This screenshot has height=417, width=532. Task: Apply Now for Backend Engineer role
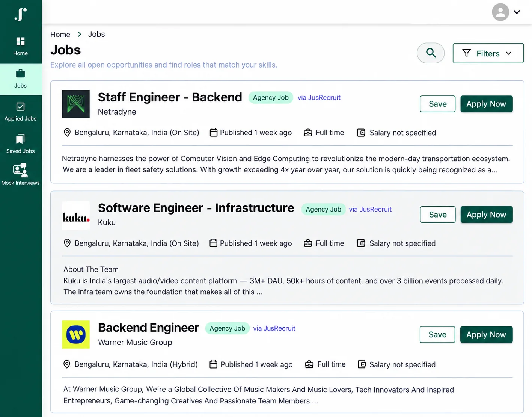click(487, 335)
